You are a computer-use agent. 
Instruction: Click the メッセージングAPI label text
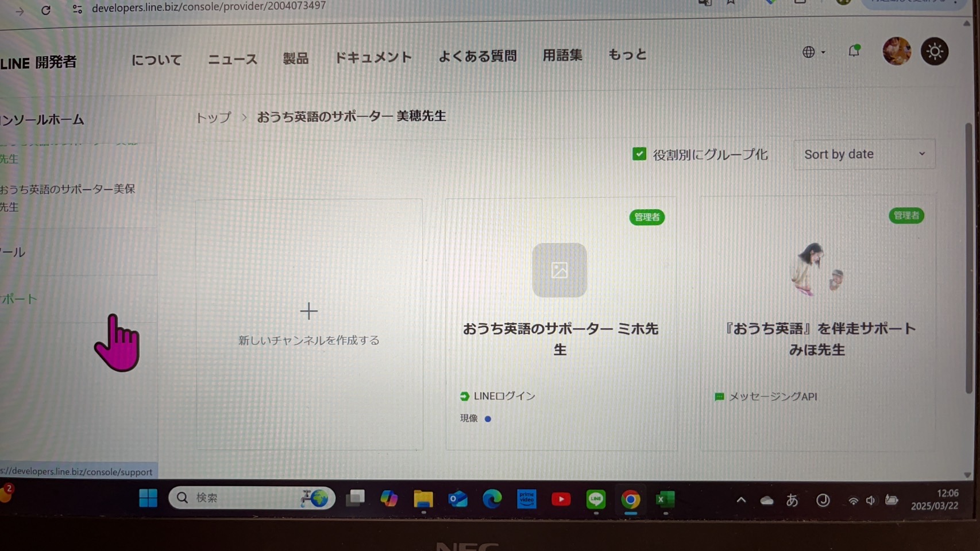point(773,397)
